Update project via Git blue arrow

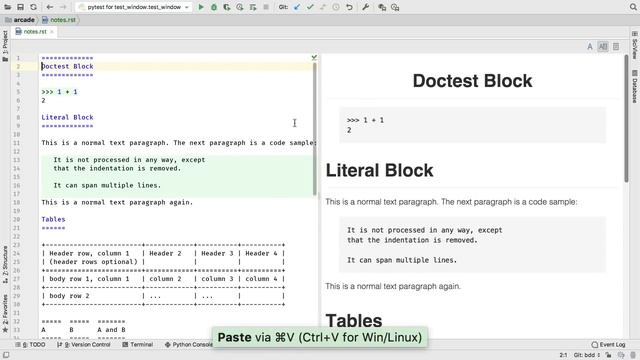[x=297, y=7]
